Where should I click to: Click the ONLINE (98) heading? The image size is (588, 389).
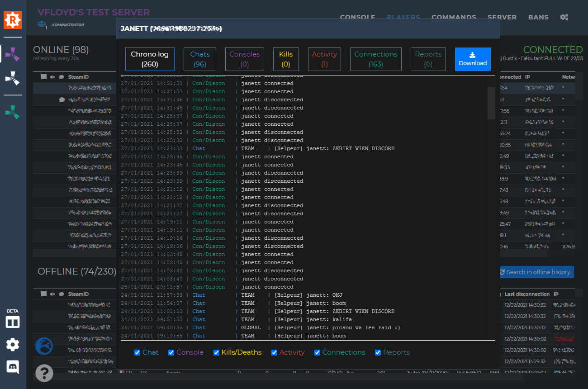pos(61,49)
